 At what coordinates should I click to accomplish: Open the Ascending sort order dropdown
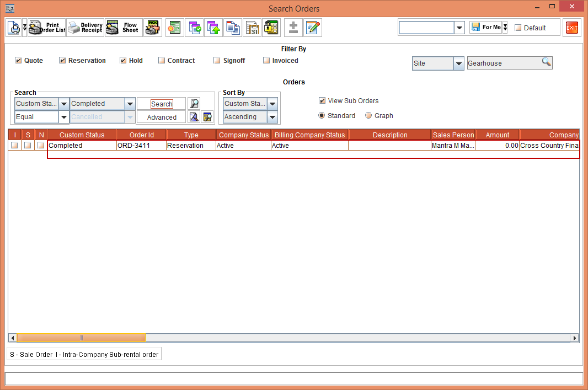pyautogui.click(x=272, y=117)
